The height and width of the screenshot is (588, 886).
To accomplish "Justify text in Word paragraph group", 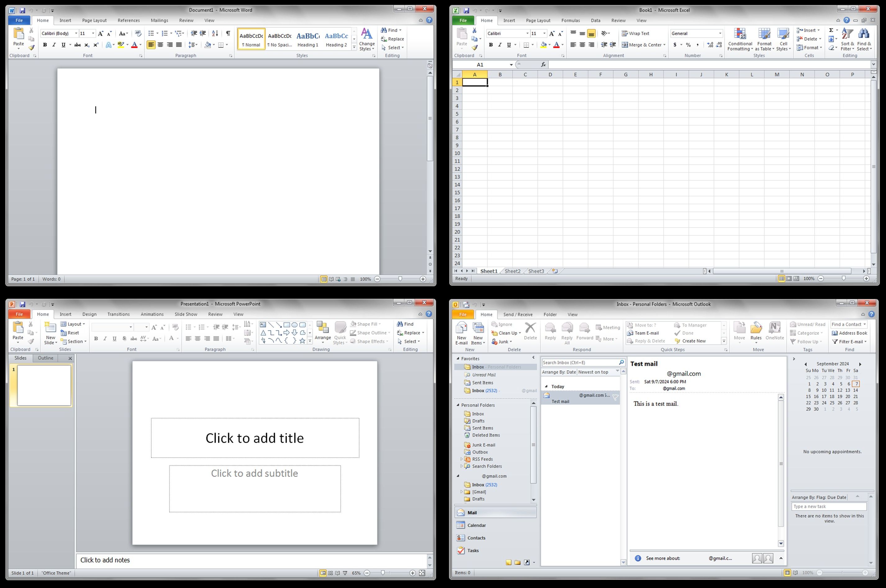I will pos(179,45).
